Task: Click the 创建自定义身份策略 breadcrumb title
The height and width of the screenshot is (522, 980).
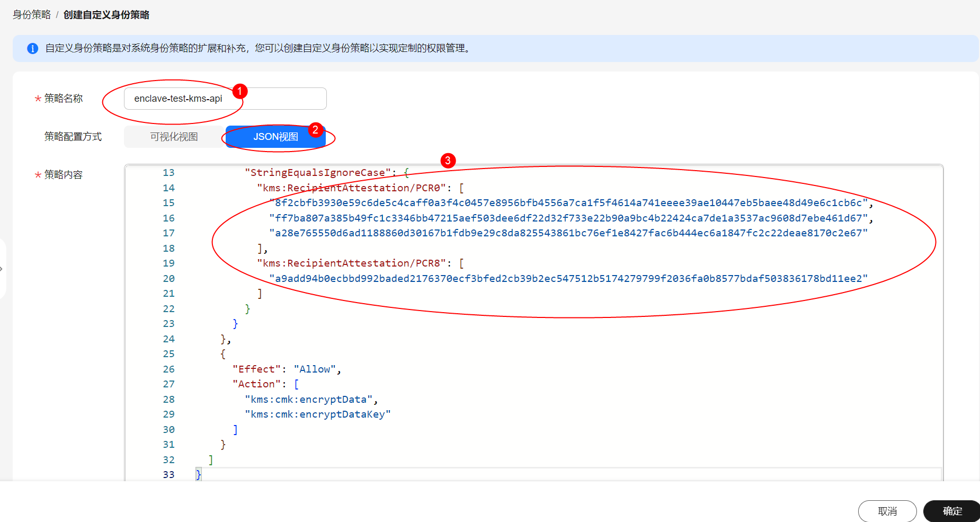Action: (x=106, y=15)
